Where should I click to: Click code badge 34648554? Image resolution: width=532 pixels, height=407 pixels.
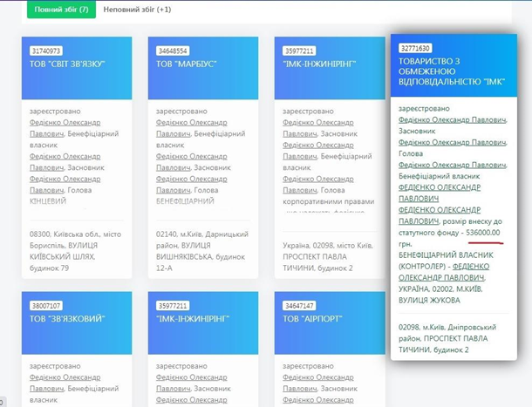[x=171, y=51]
